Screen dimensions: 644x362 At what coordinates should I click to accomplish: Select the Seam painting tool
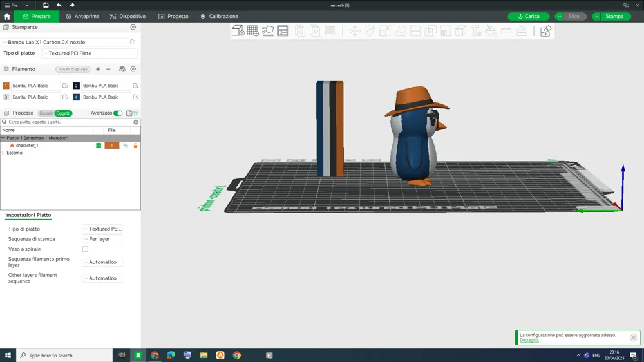(461, 31)
